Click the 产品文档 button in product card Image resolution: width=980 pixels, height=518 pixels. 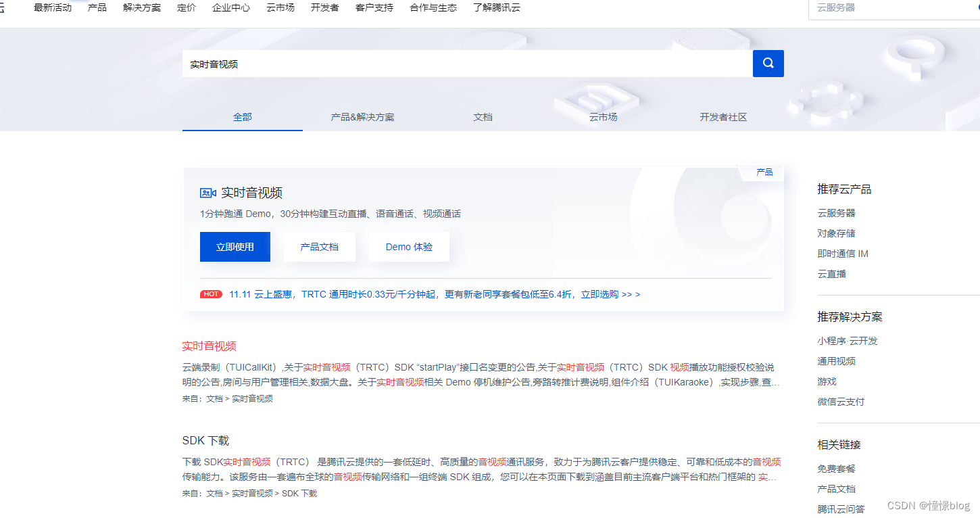320,247
